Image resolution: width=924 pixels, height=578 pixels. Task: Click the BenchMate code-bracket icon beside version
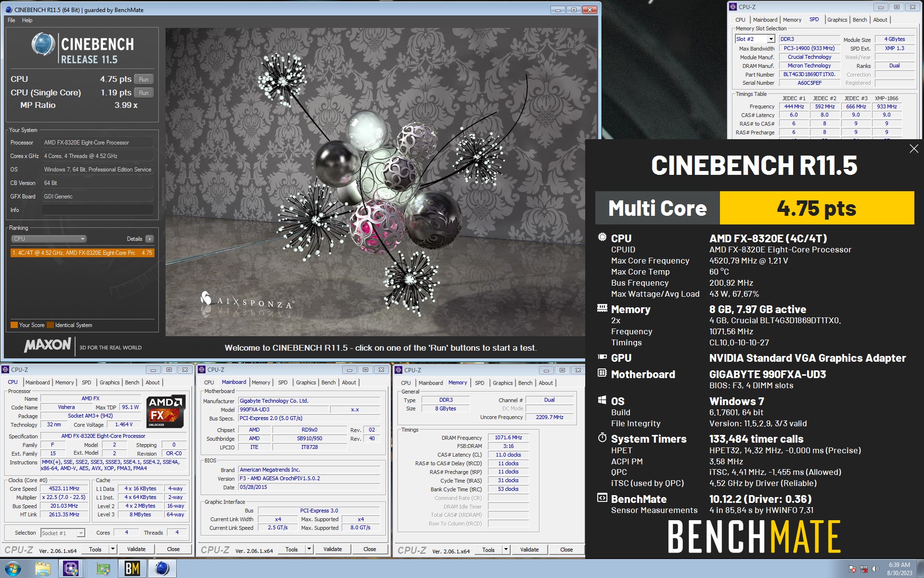602,498
